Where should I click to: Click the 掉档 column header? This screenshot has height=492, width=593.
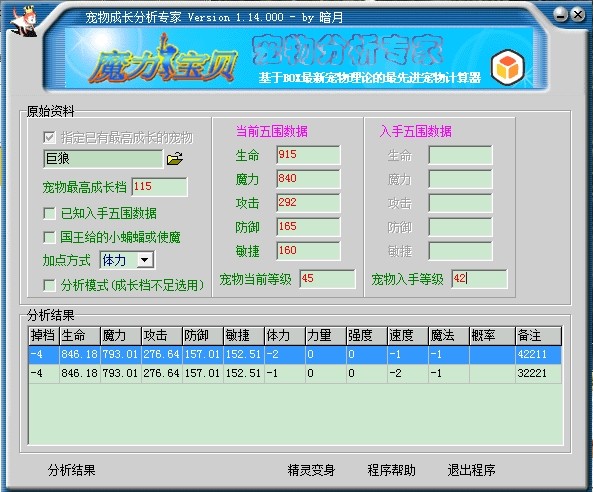click(44, 336)
